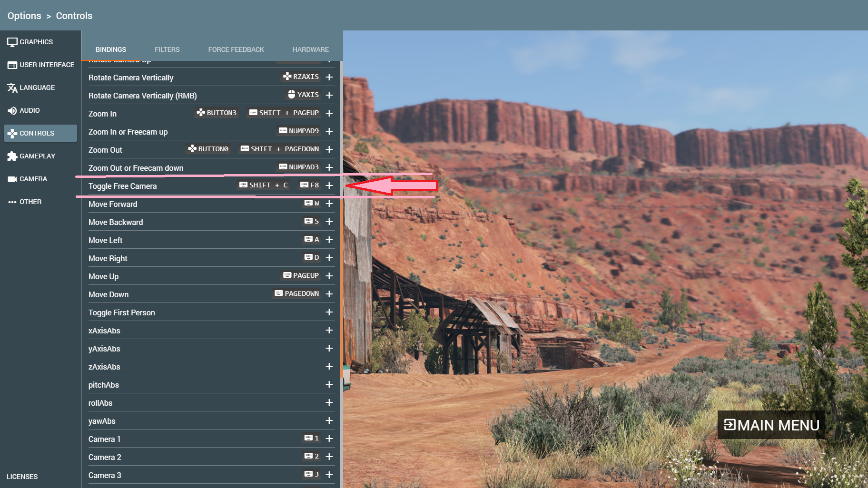Add a new binding for Zoom In

329,113
